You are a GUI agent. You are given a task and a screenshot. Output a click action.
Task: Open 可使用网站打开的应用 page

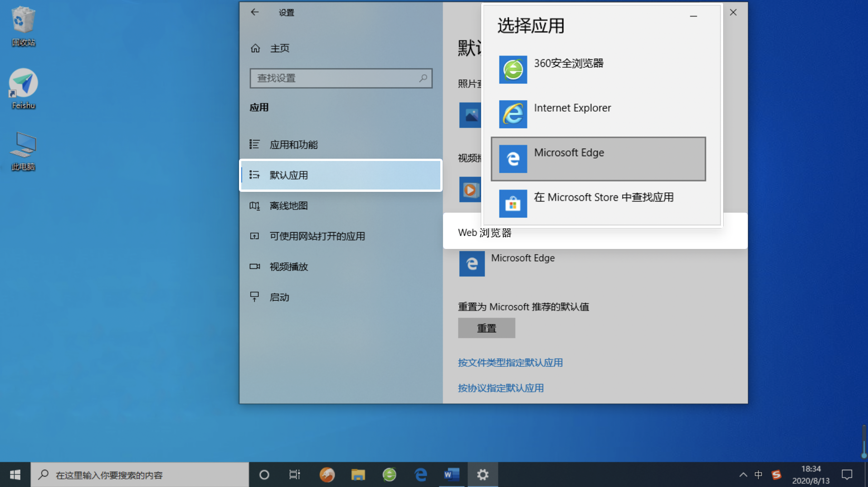(341, 236)
